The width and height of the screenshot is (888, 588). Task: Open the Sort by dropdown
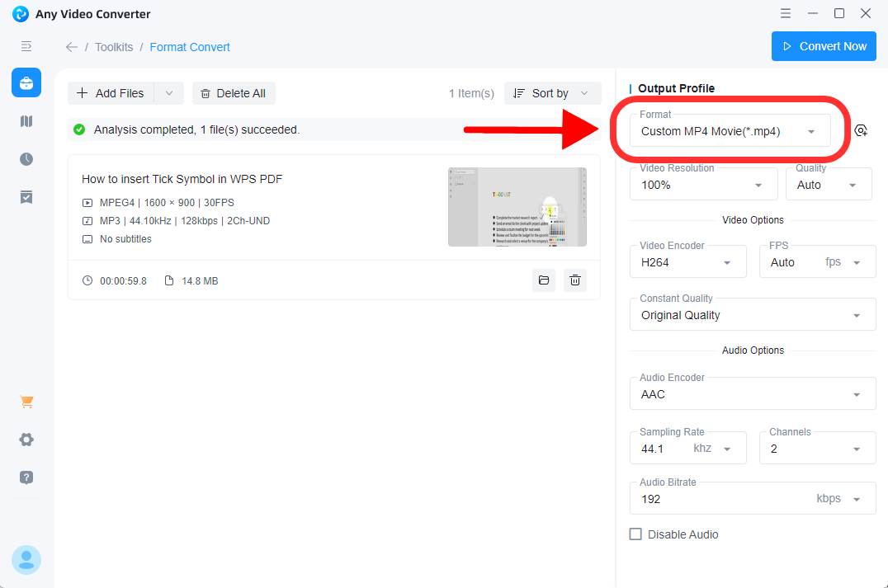(552, 93)
